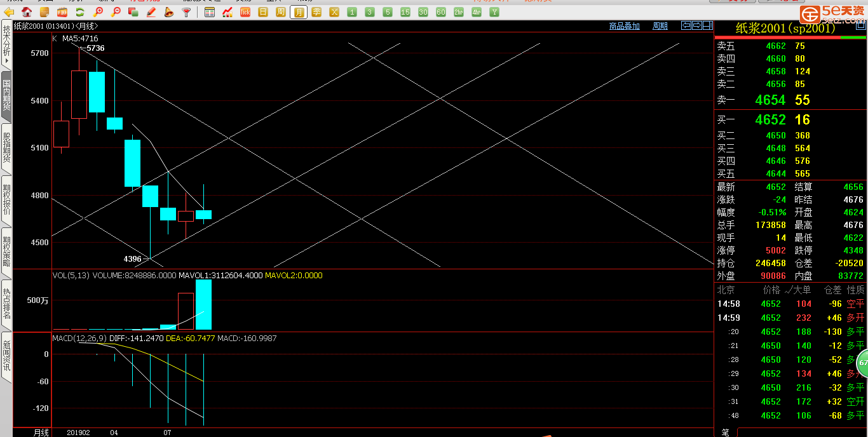Image resolution: width=868 pixels, height=437 pixels.
Task: Click the 月线 label at chart bottom
Action: pyautogui.click(x=41, y=433)
